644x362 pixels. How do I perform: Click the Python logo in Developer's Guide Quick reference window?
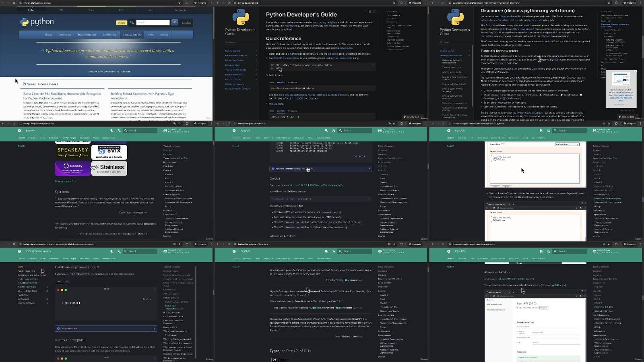pos(240,17)
